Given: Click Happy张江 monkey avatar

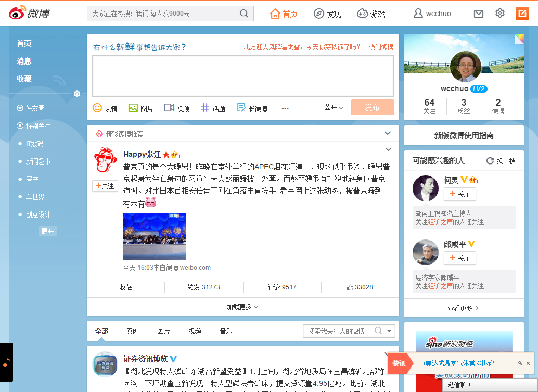Looking at the screenshot, I should (x=105, y=160).
